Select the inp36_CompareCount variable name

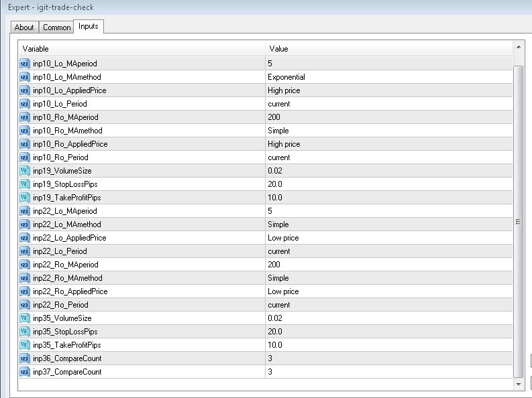pos(67,358)
